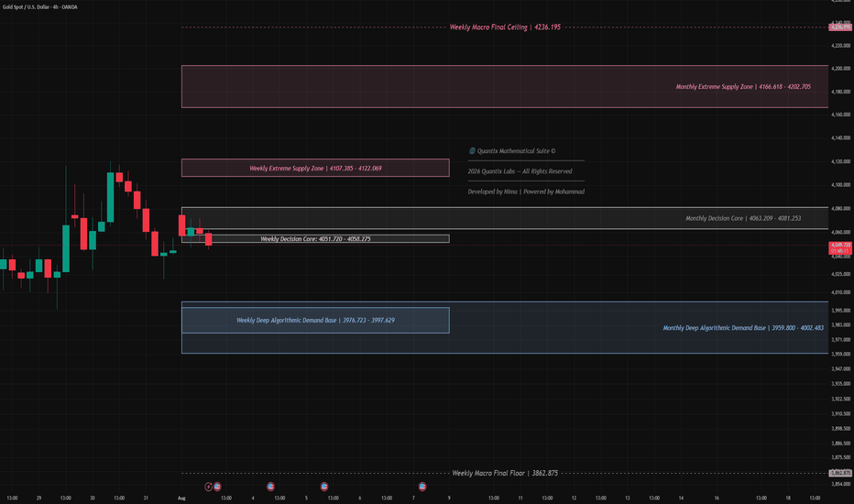Click the 3,935.000 price scale value
The image size is (854, 504).
840,384
